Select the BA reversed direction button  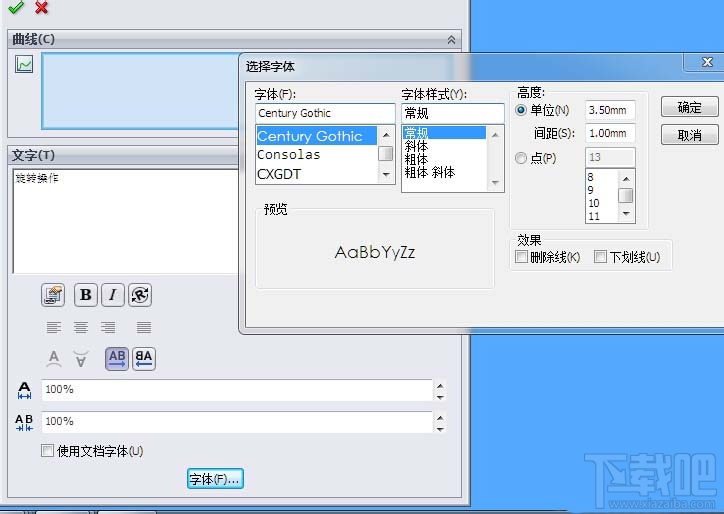click(x=144, y=358)
